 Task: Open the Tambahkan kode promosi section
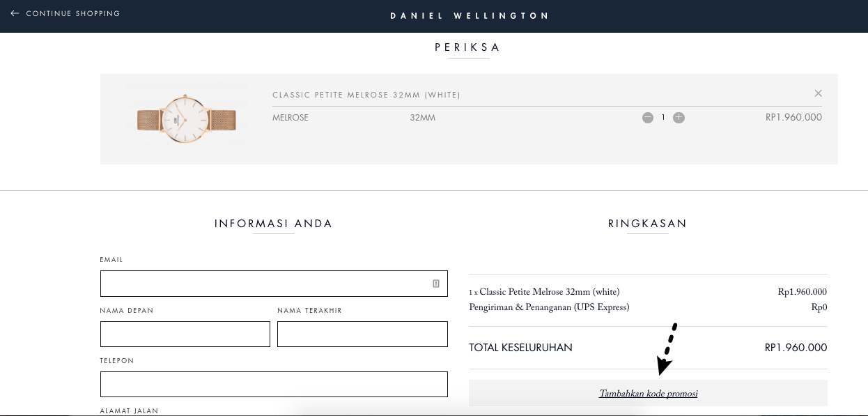tap(648, 394)
